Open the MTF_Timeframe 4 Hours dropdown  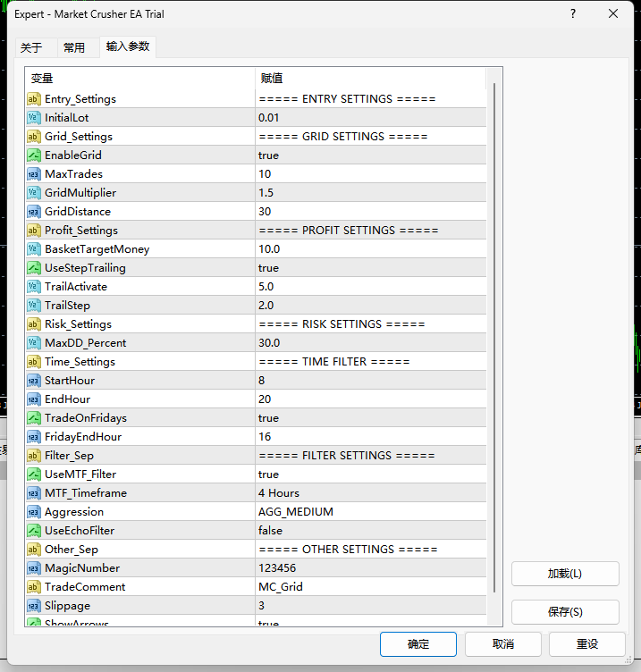tap(371, 493)
